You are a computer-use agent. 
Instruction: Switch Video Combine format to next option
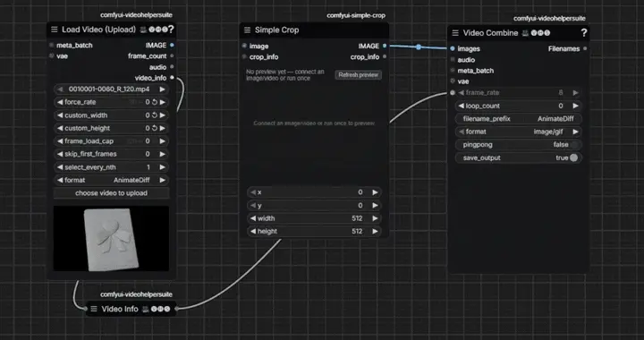tap(575, 132)
